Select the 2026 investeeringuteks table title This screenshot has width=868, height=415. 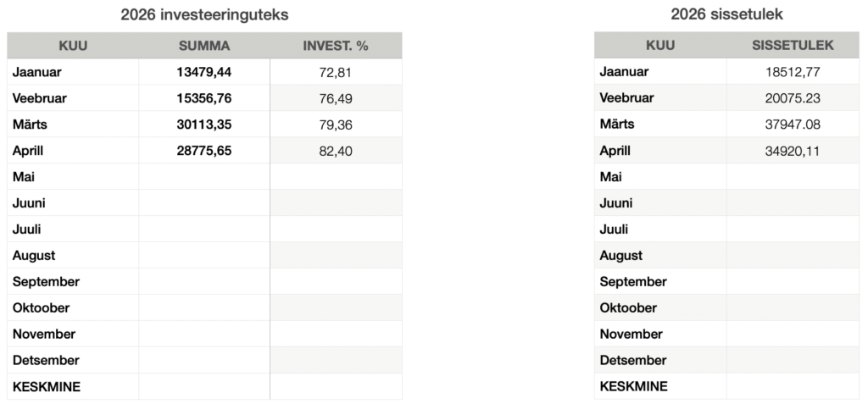pos(204,15)
